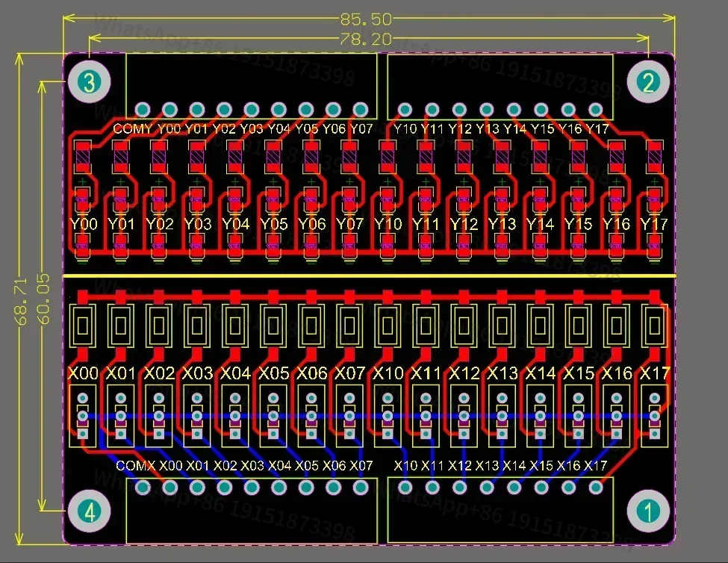Click the COMY terminal pad
This screenshot has width=728, height=563.
pyautogui.click(x=143, y=110)
